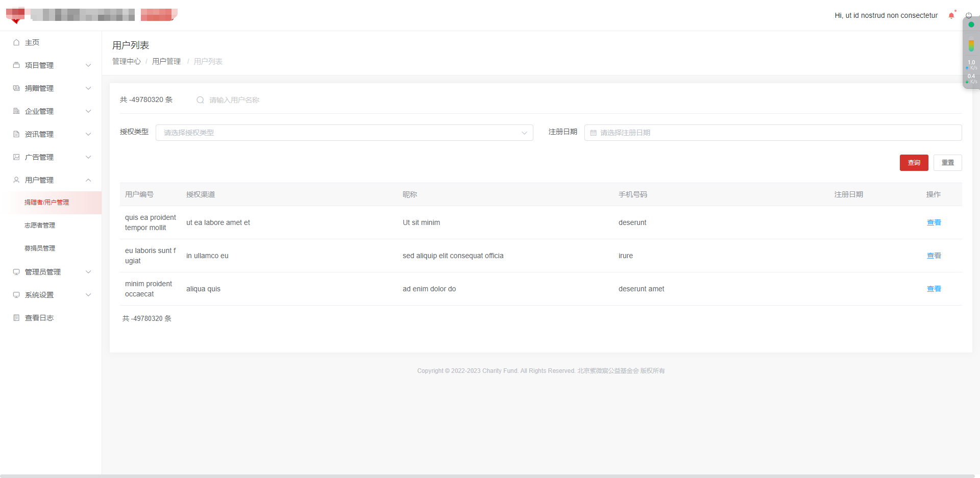Click the 用户编号 column header
Viewport: 980px width, 478px height.
coord(139,194)
